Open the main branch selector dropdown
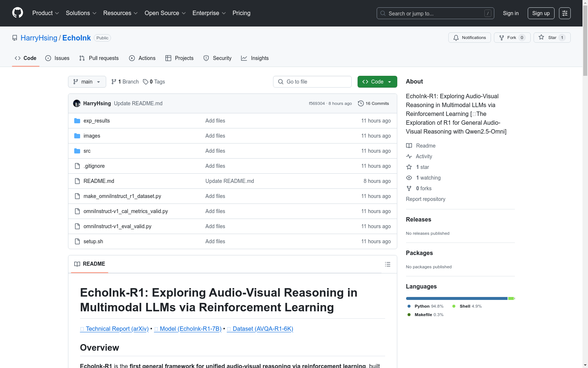The width and height of the screenshot is (588, 368). point(87,82)
